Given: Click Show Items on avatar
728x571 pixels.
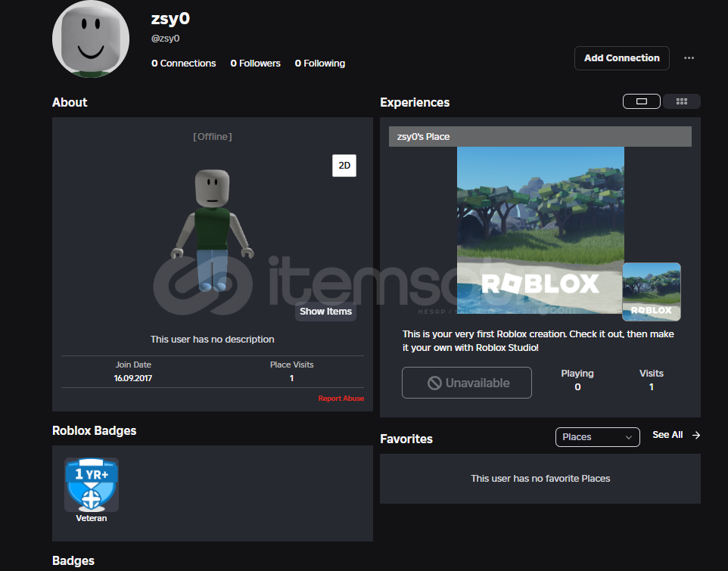Looking at the screenshot, I should 325,312.
